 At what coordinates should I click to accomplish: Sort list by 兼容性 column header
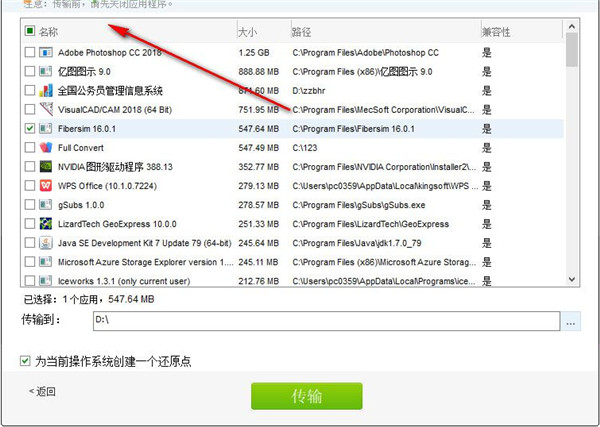point(496,32)
